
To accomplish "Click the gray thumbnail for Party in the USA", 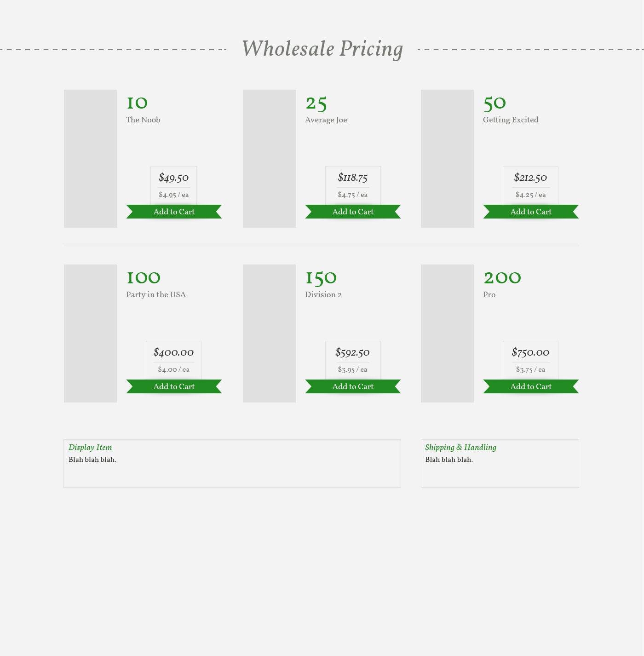I will click(90, 334).
